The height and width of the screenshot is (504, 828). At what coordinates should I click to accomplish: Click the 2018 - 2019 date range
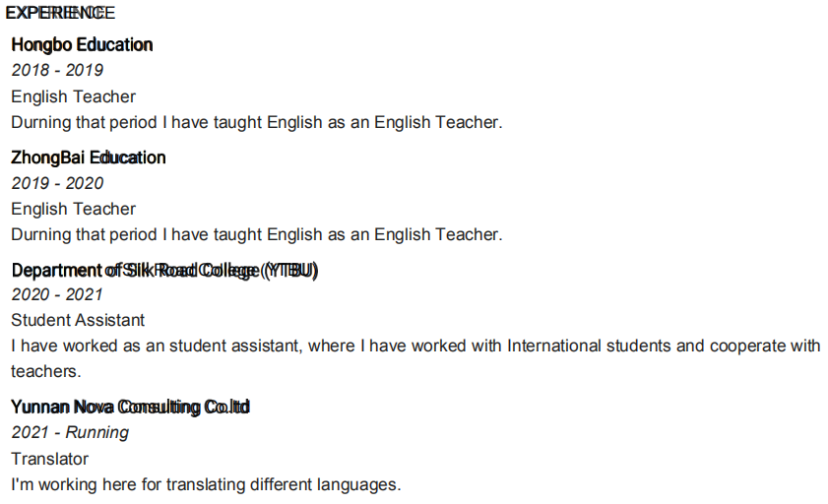(x=57, y=71)
